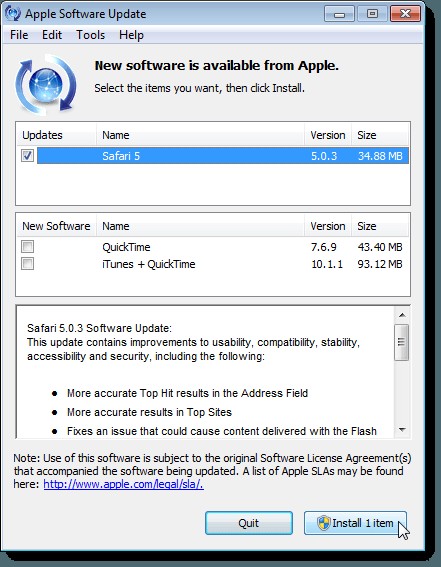Select the Safari 5 row
The width and height of the screenshot is (441, 567).
tap(223, 156)
